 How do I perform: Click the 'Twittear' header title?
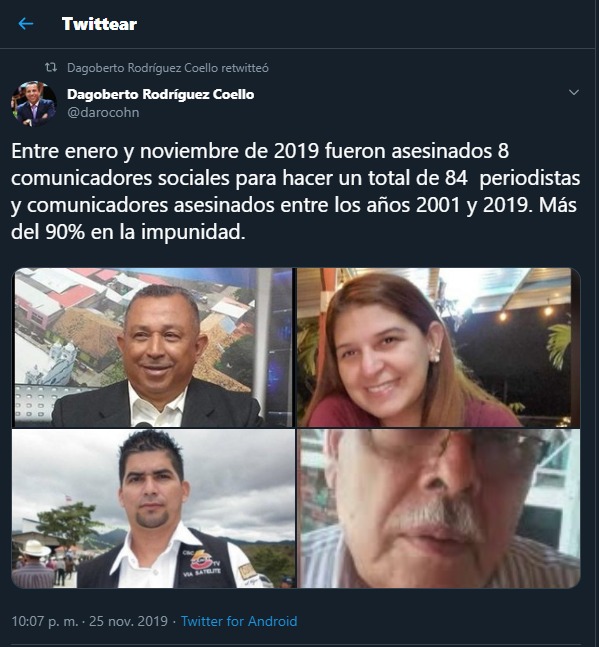pos(99,24)
